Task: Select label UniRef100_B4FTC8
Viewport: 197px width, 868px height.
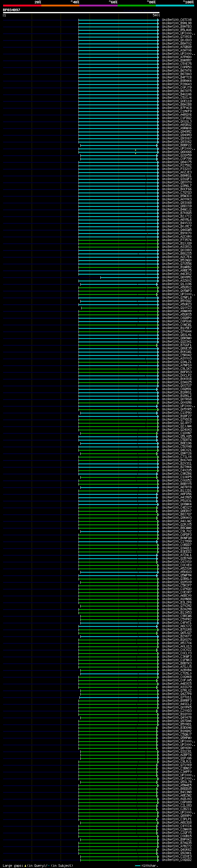Action: click(176, 78)
